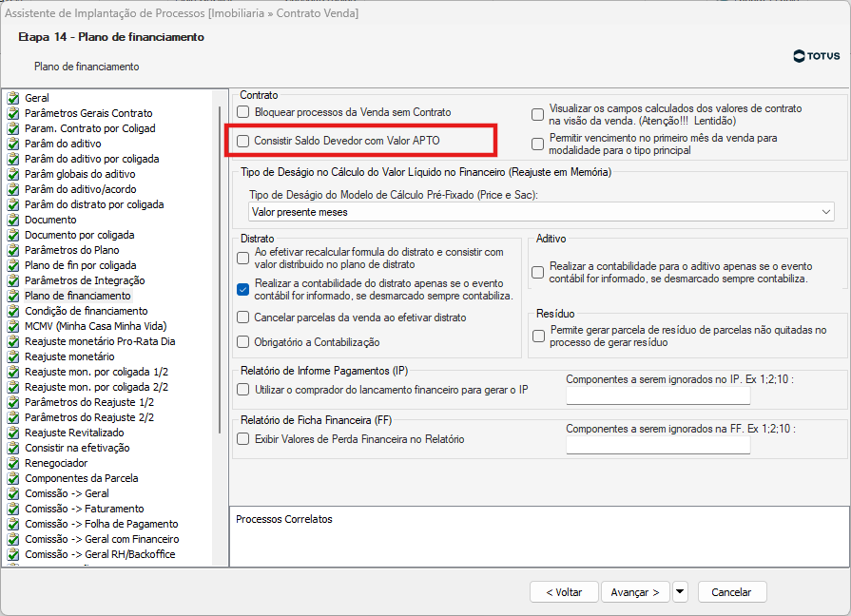This screenshot has width=851, height=616.
Task: Click the checkmark icon beside Geral
Action: point(13,98)
